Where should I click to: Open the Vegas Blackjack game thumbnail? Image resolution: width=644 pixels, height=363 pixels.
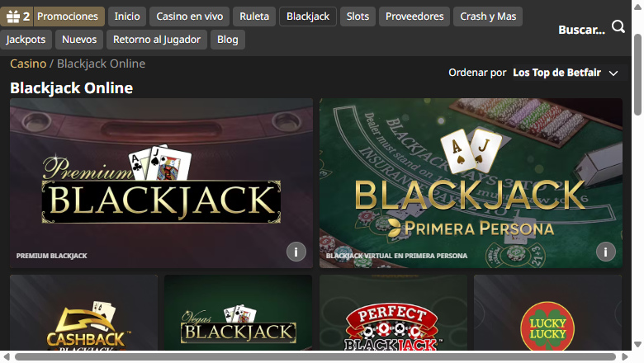click(239, 313)
